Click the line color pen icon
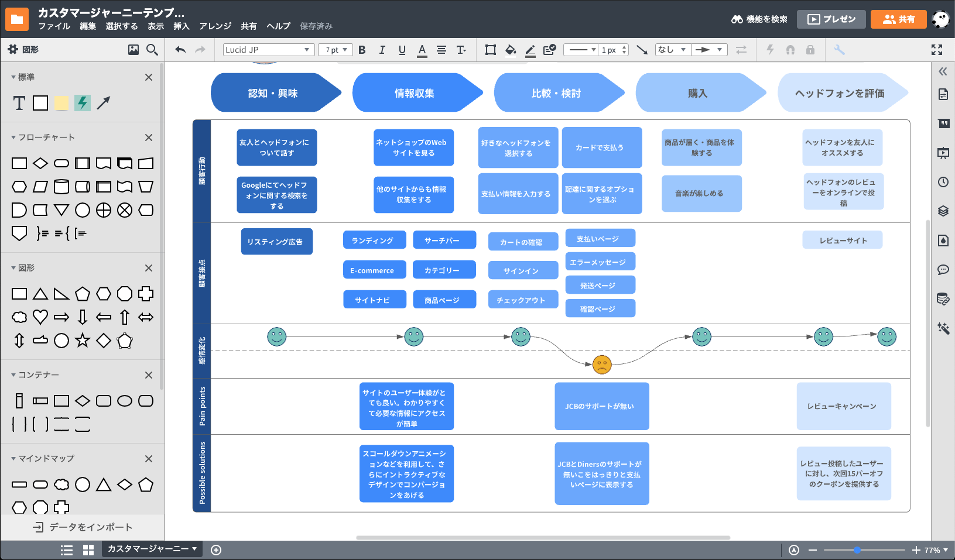The width and height of the screenshot is (955, 560). (x=530, y=50)
